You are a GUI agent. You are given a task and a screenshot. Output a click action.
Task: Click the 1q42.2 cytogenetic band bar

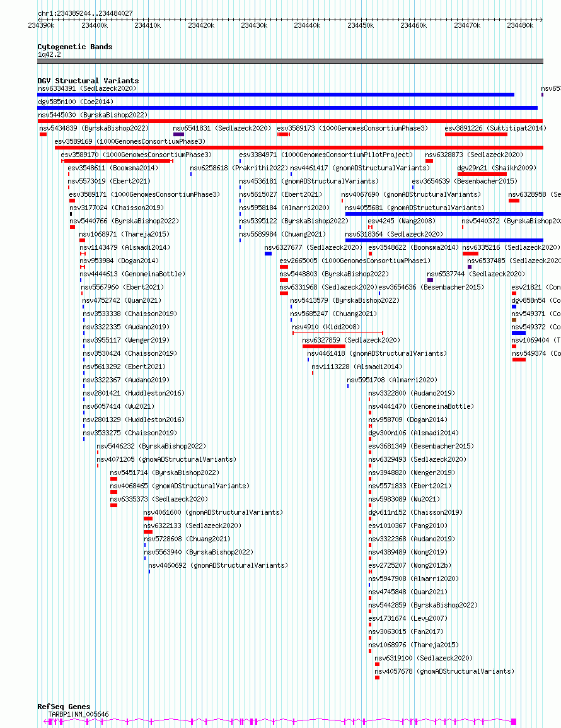pyautogui.click(x=291, y=61)
